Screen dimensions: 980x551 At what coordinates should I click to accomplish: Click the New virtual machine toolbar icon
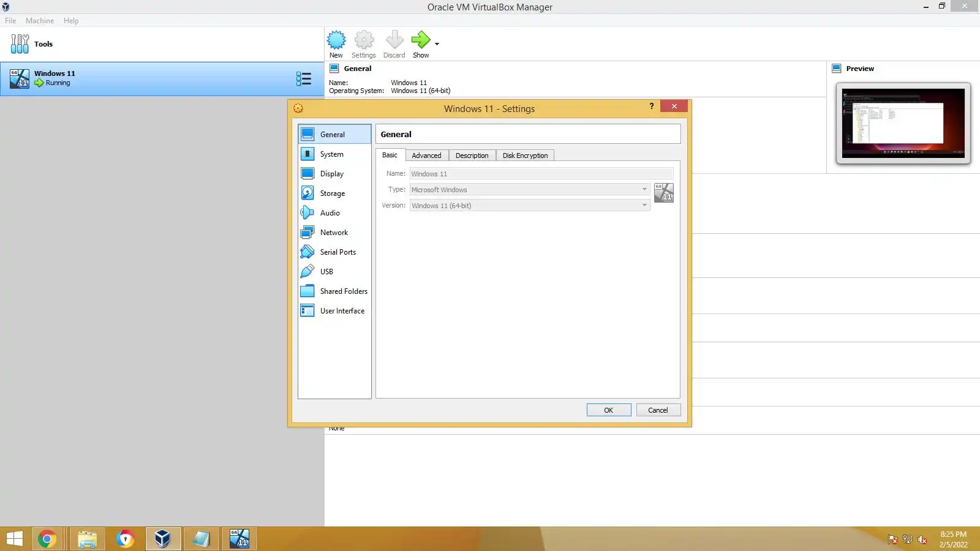336,44
